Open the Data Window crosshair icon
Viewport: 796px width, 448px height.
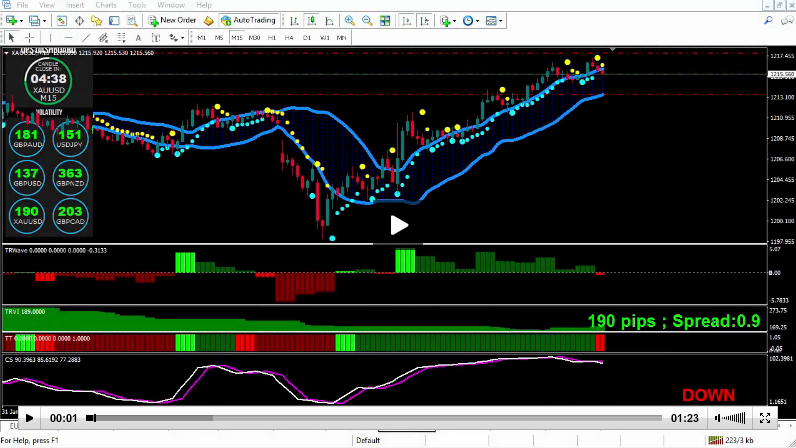pos(79,21)
